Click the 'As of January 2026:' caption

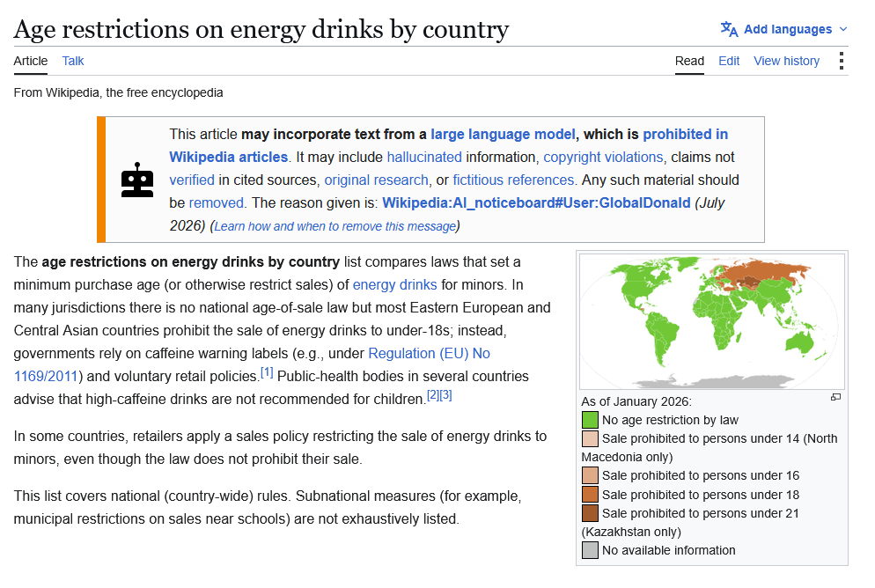[636, 401]
